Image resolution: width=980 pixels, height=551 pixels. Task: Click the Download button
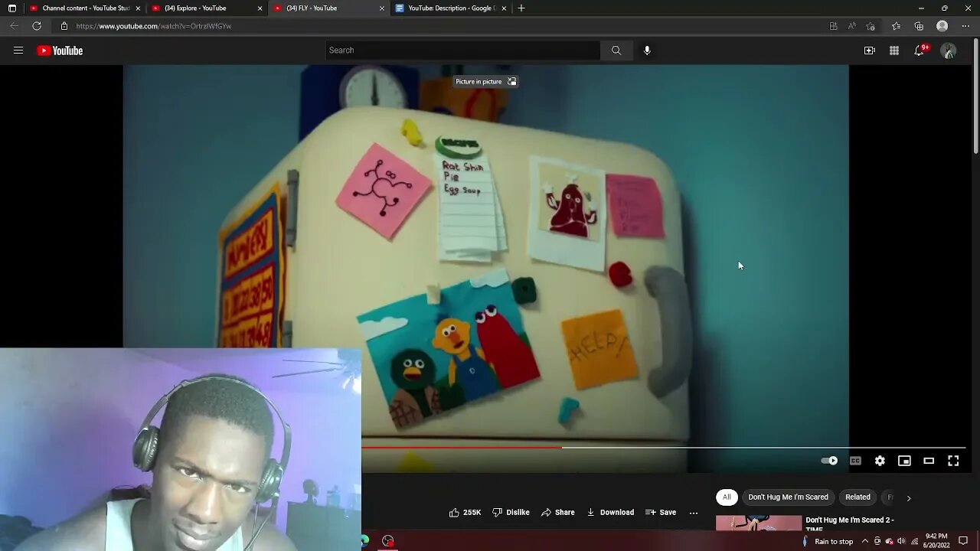(610, 513)
